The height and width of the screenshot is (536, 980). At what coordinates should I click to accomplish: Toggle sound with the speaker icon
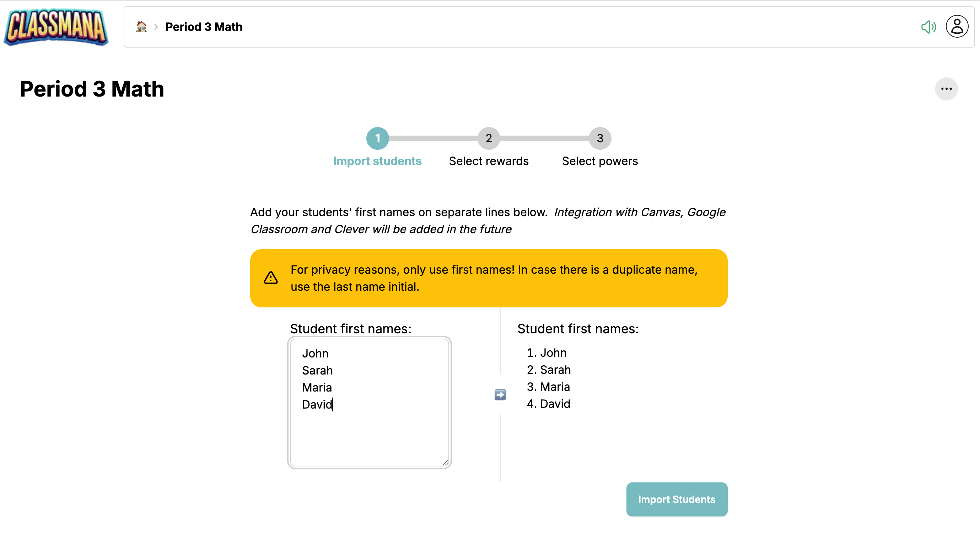tap(928, 27)
